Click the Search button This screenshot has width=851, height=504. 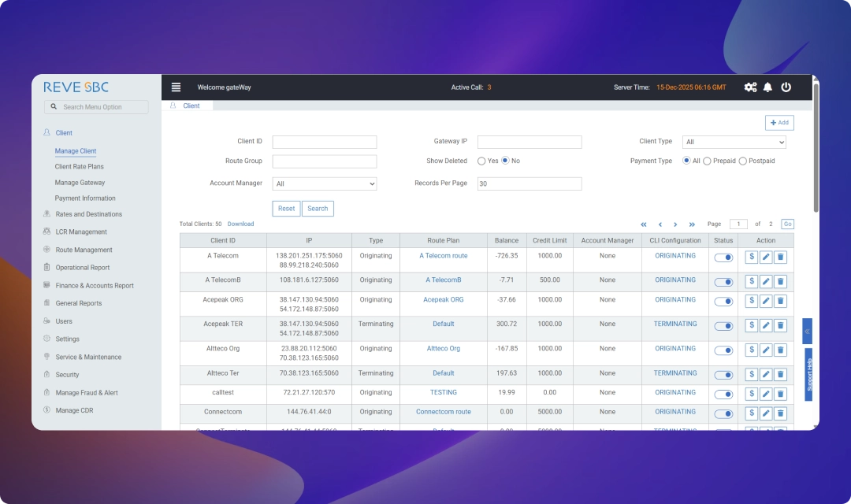click(318, 209)
